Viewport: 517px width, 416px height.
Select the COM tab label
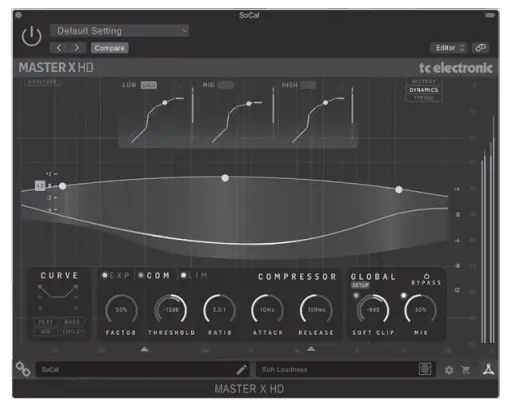158,276
